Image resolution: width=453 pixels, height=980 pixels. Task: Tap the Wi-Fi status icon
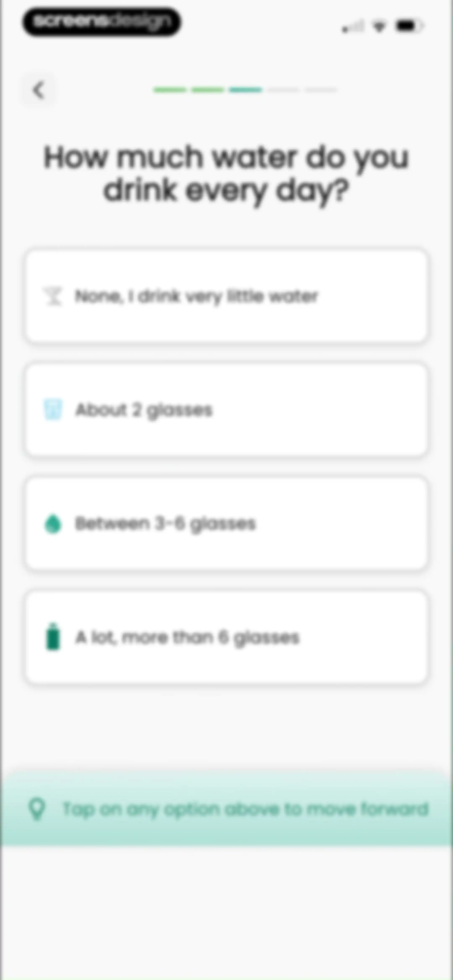(x=379, y=26)
